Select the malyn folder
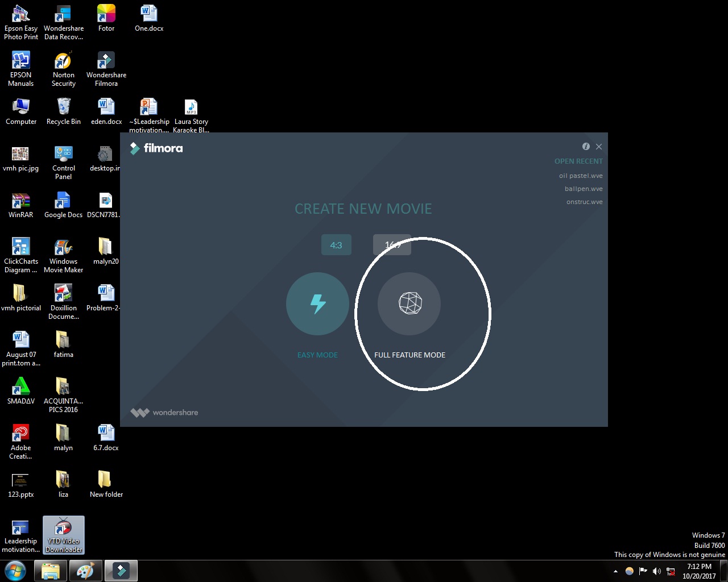Image resolution: width=728 pixels, height=582 pixels. click(64, 438)
